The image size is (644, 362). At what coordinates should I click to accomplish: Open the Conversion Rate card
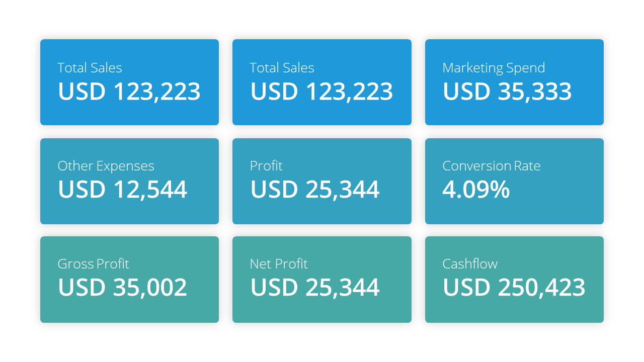pos(514,181)
